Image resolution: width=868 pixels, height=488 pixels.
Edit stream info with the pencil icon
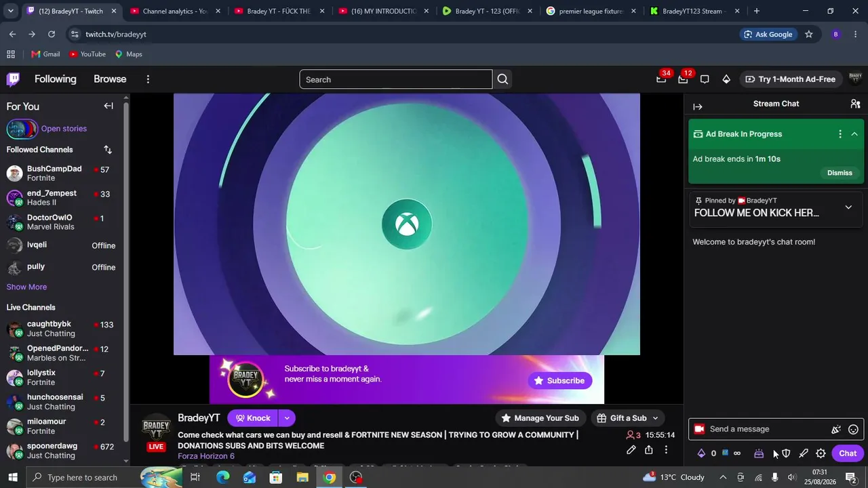(x=631, y=450)
